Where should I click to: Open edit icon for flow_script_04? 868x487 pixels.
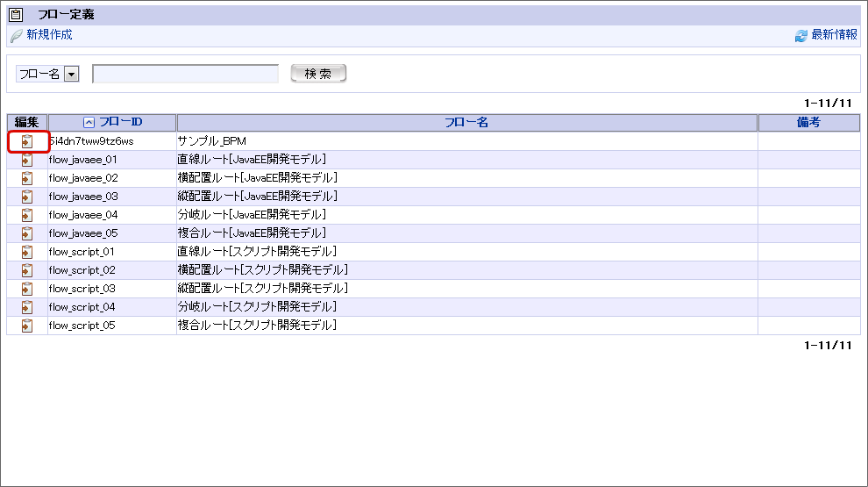26,307
